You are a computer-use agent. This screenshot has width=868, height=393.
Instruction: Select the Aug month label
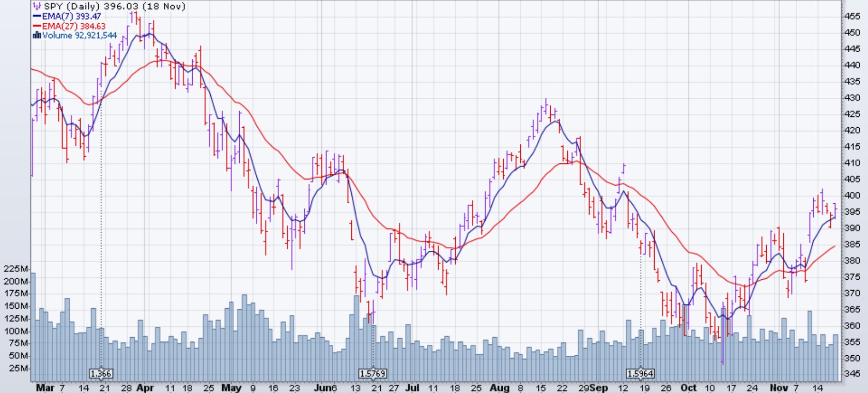[499, 387]
